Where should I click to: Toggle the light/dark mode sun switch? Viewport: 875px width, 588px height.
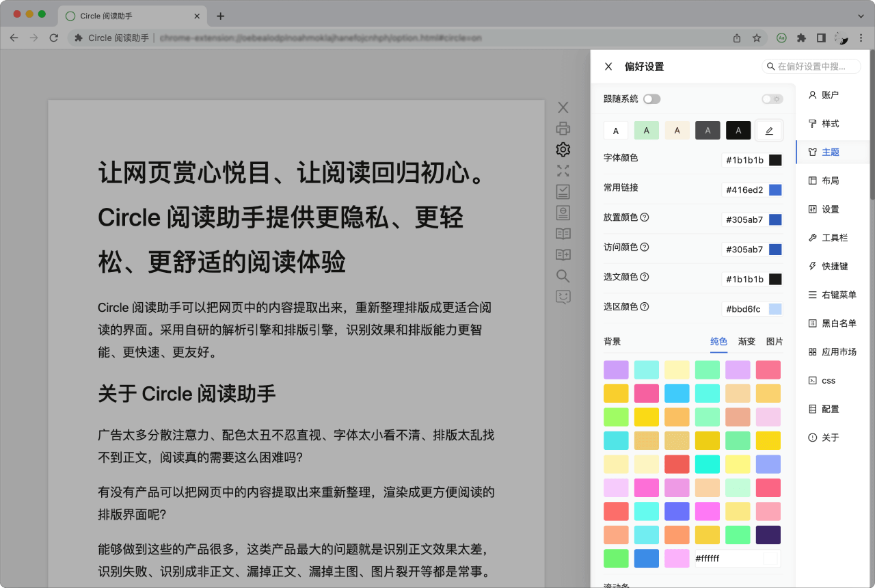coord(772,99)
